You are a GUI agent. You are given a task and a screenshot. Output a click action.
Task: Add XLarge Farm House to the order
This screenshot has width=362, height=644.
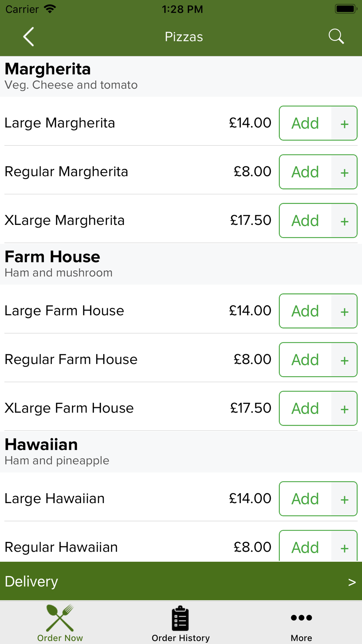(305, 408)
